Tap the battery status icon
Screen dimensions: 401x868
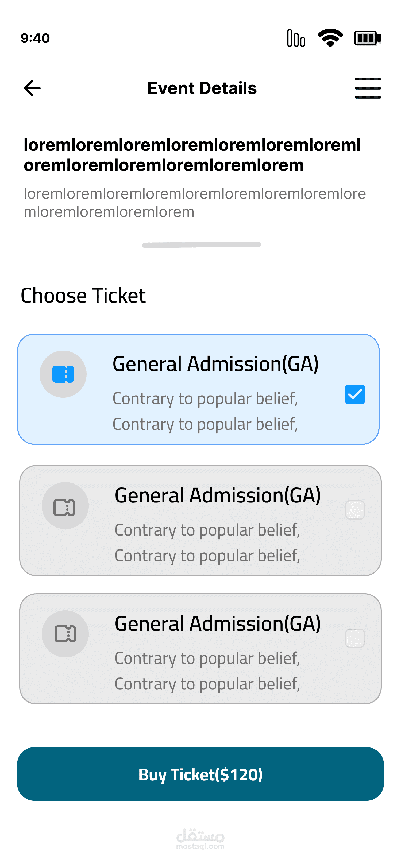[367, 38]
